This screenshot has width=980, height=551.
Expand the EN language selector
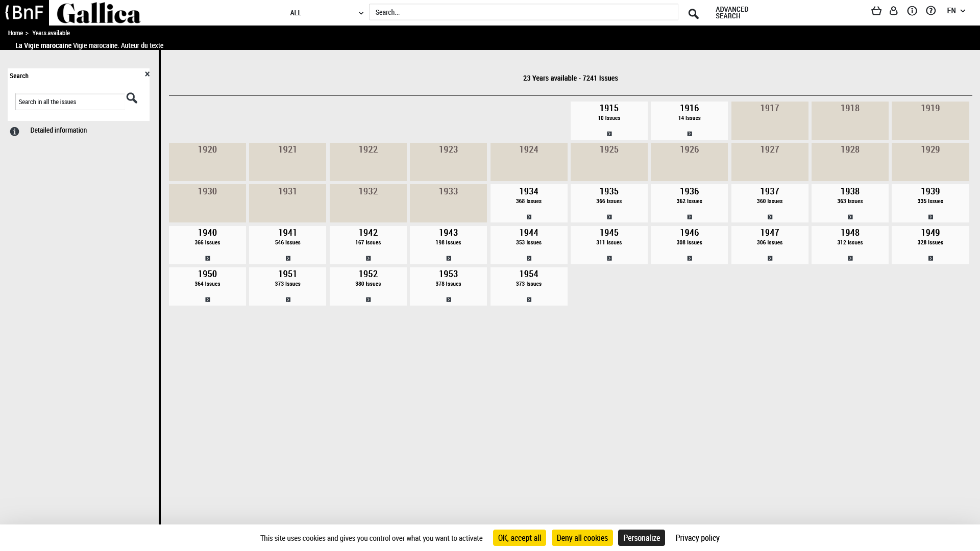point(955,11)
